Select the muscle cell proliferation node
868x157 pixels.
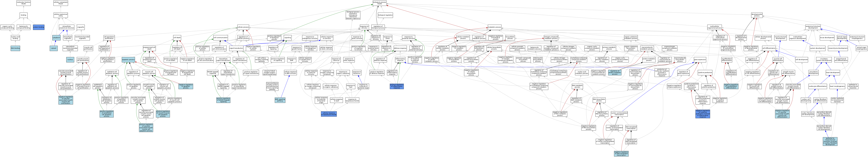(88, 48)
